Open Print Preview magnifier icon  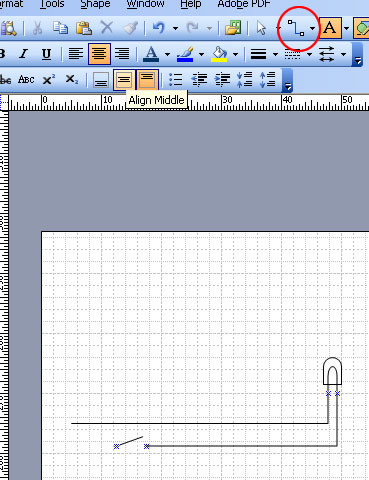pyautogui.click(x=9, y=28)
